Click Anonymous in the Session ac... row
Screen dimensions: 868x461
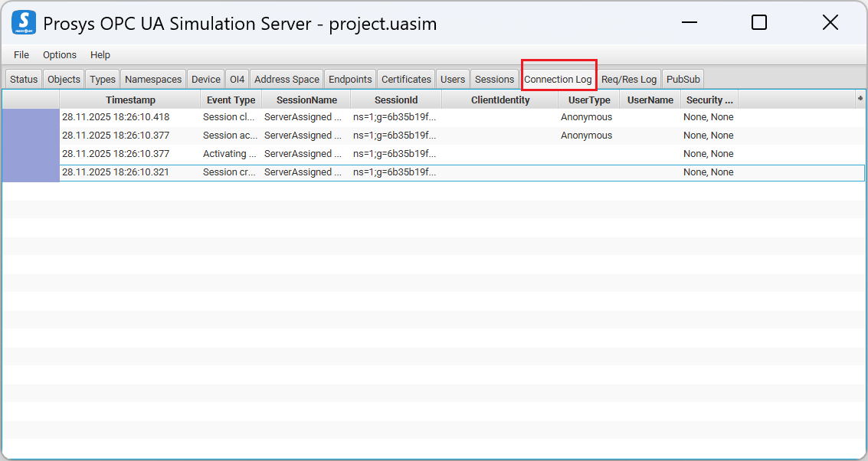pos(586,135)
